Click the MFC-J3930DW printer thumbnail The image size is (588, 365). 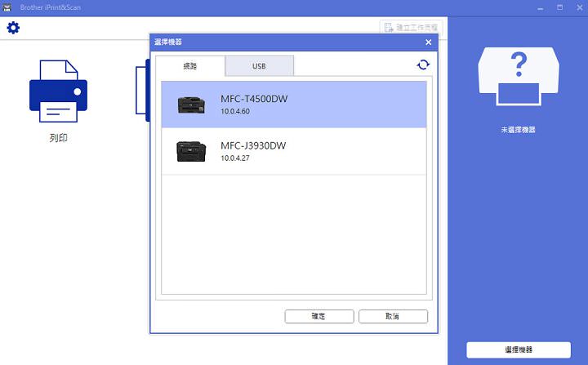point(191,151)
